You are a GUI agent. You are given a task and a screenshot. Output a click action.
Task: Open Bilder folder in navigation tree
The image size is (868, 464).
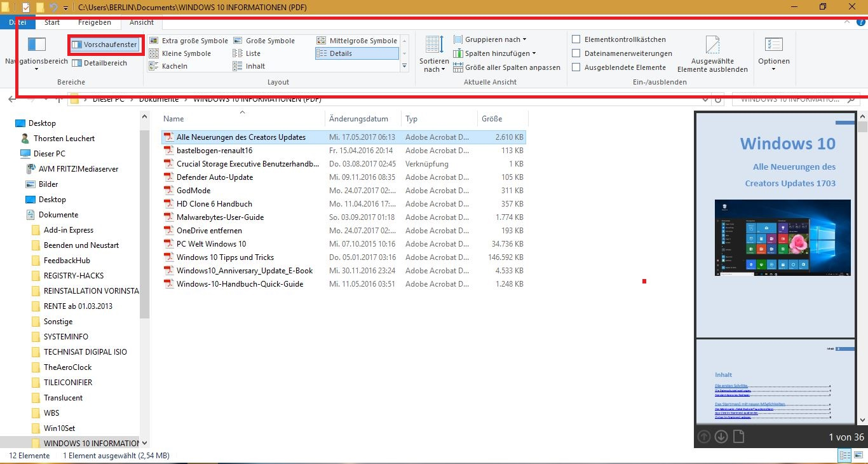click(48, 184)
